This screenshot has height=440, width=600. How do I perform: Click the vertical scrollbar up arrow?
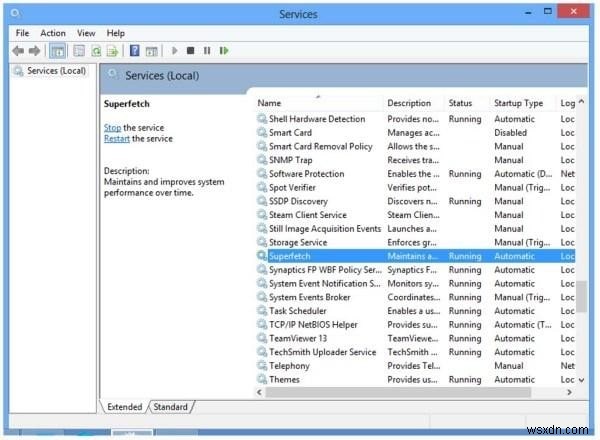click(x=581, y=101)
